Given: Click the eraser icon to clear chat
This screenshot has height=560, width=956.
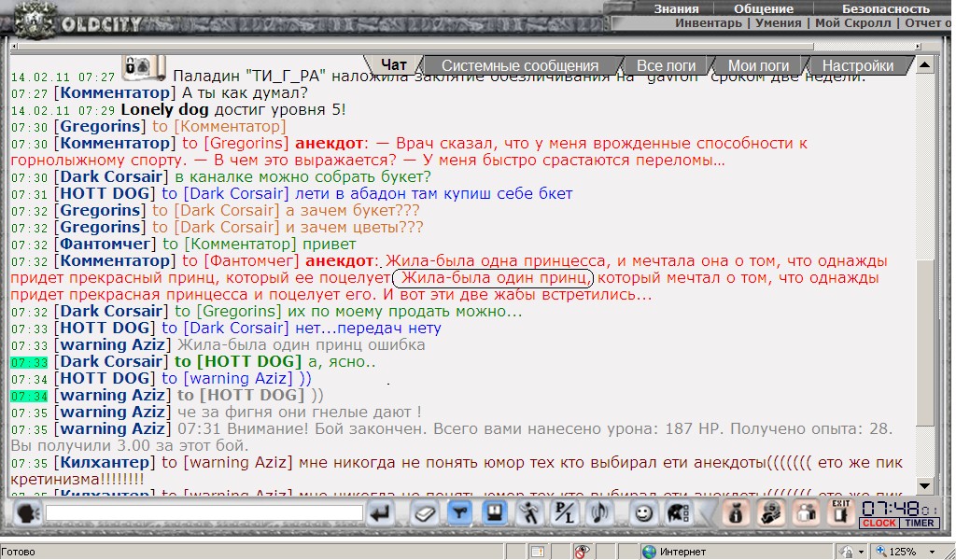Looking at the screenshot, I should pyautogui.click(x=425, y=513).
